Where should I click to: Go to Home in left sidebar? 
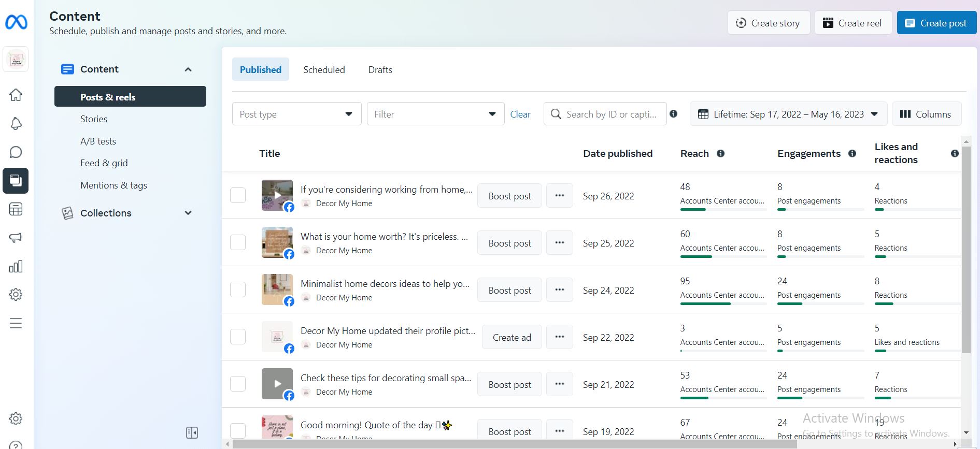pyautogui.click(x=16, y=95)
